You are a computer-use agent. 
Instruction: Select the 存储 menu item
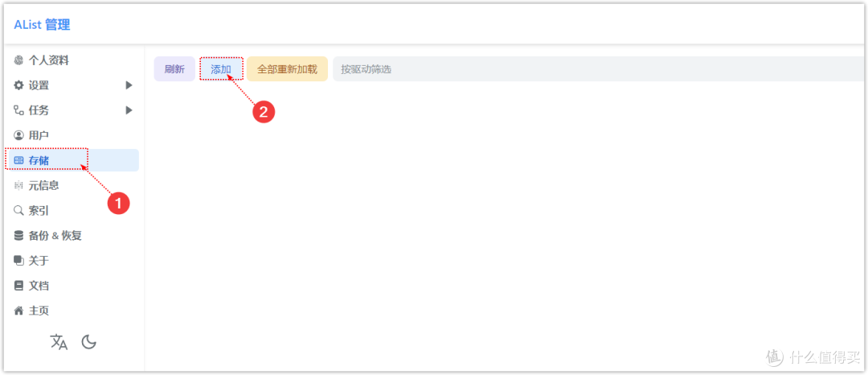[x=72, y=160]
